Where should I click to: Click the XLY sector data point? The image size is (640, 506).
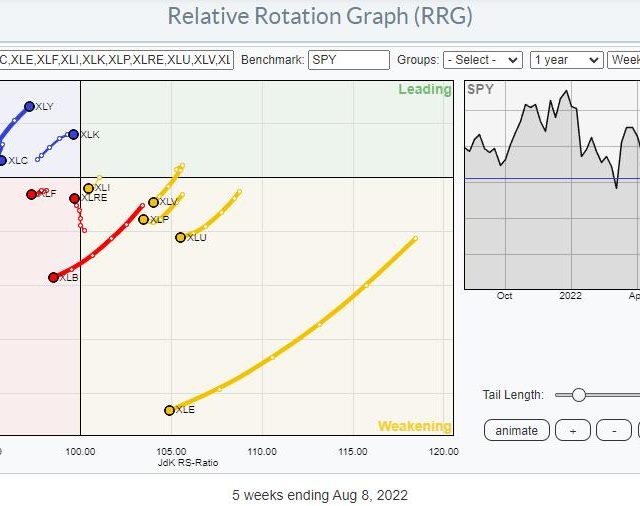pyautogui.click(x=29, y=106)
